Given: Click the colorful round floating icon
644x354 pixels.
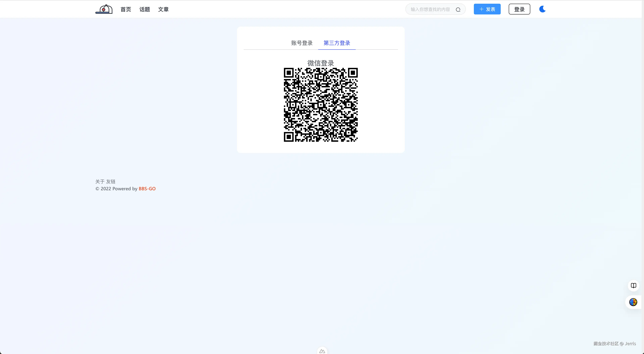Looking at the screenshot, I should pyautogui.click(x=633, y=302).
